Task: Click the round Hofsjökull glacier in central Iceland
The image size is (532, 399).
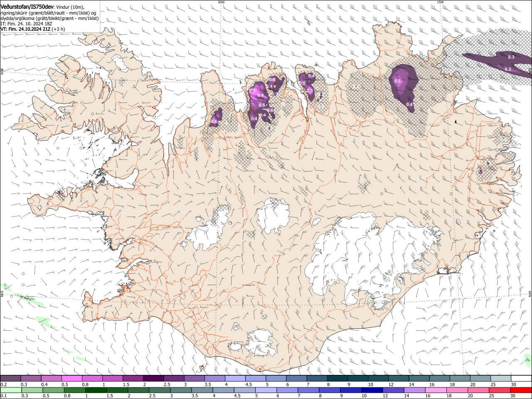Action: coord(273,216)
